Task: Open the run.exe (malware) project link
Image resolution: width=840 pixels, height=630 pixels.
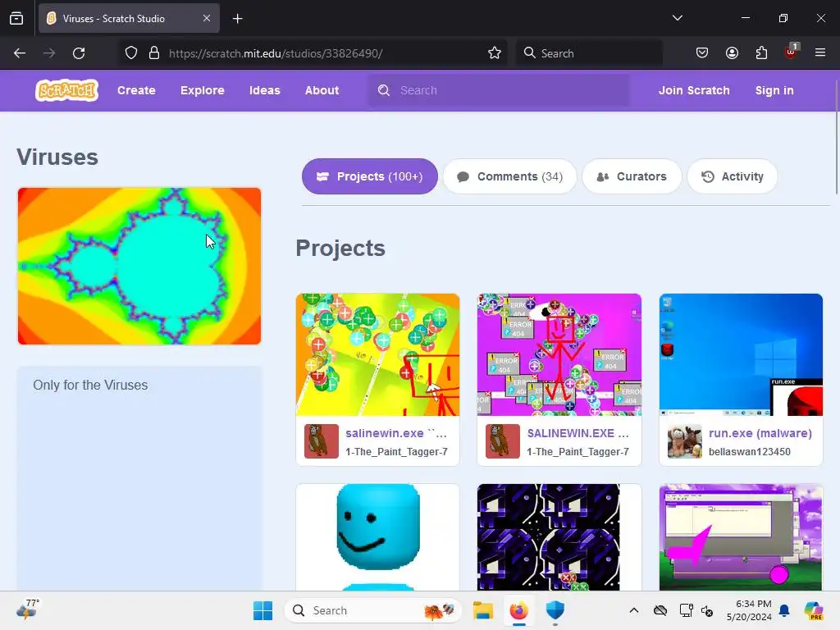Action: 760,433
